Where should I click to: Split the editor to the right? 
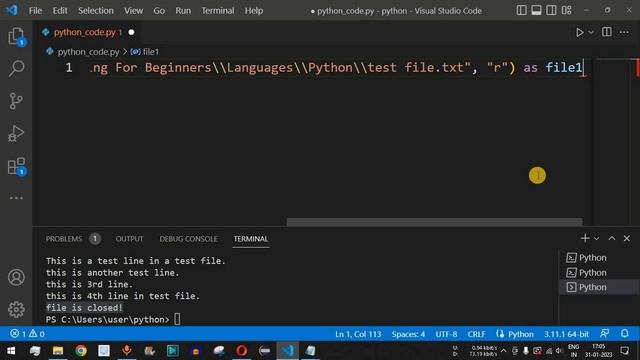point(607,32)
